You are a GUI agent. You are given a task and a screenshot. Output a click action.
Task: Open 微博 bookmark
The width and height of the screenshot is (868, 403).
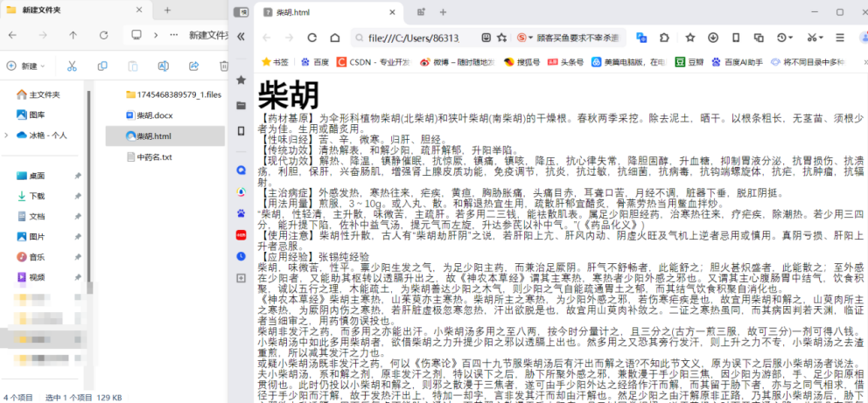coord(458,62)
